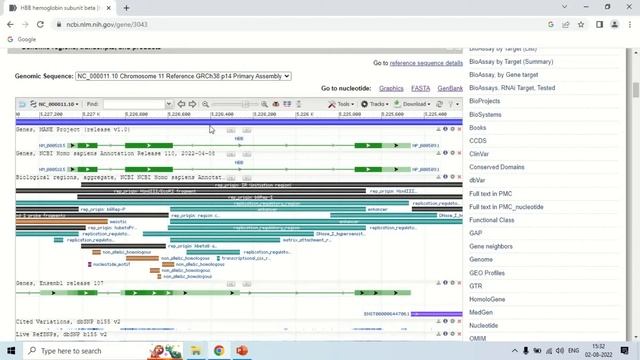Open the FASTA nucleotide link

[x=420, y=88]
